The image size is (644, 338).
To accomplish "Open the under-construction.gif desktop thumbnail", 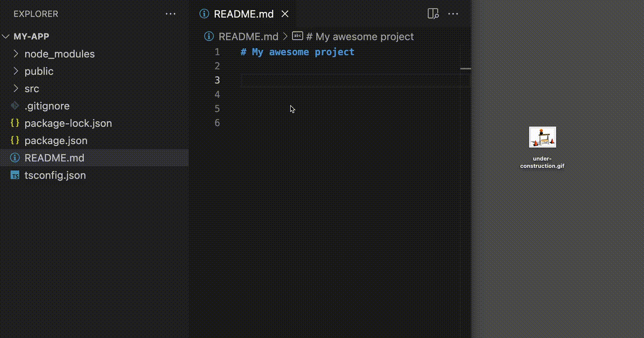I will point(542,136).
